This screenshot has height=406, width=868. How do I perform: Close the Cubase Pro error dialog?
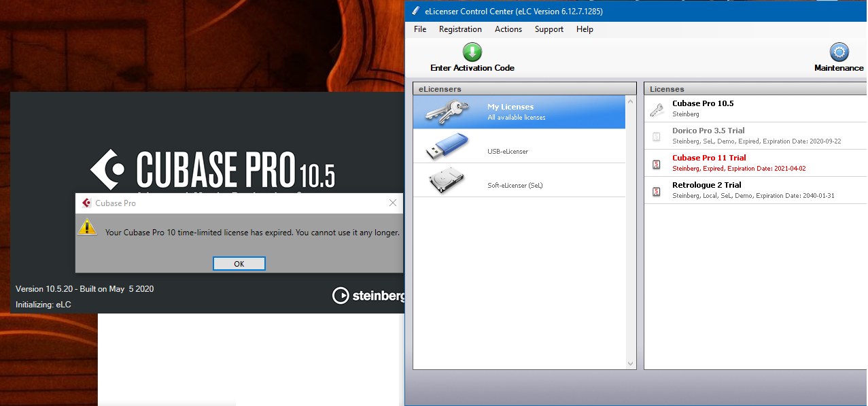click(392, 203)
